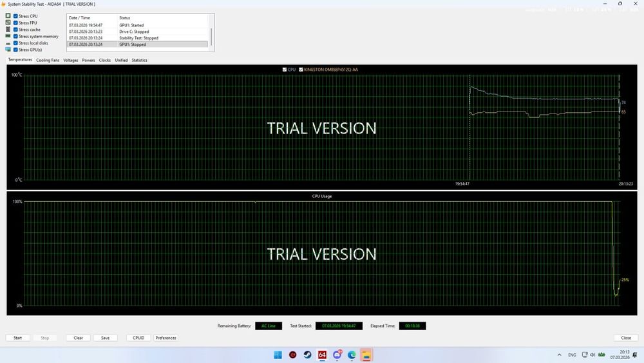Screen dimensions: 644x363
Task: Click the Save button
Action: pyautogui.click(x=106, y=337)
